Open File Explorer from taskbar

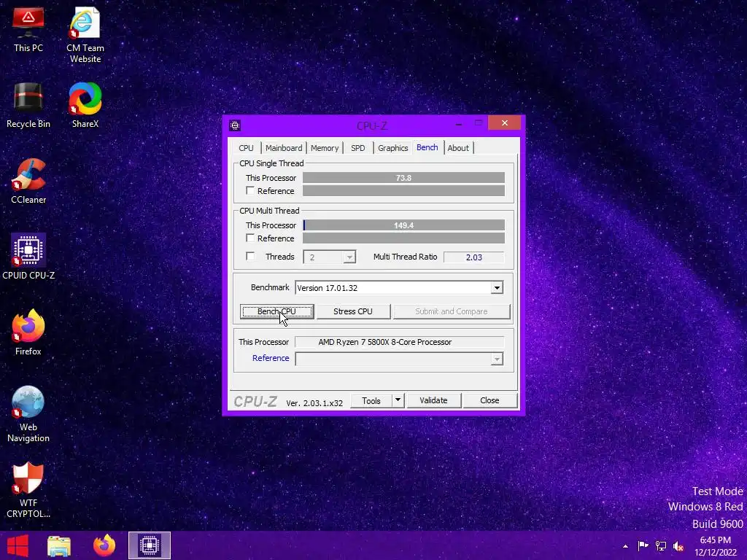pos(59,545)
